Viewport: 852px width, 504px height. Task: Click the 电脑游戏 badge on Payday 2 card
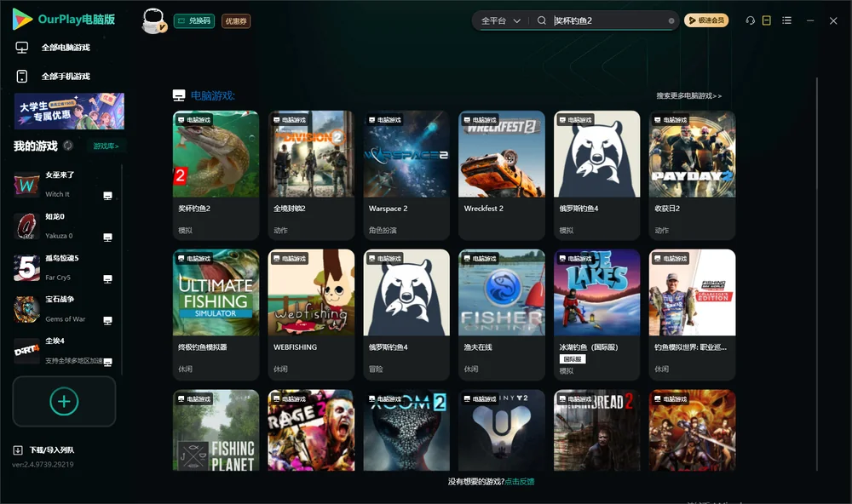[670, 119]
